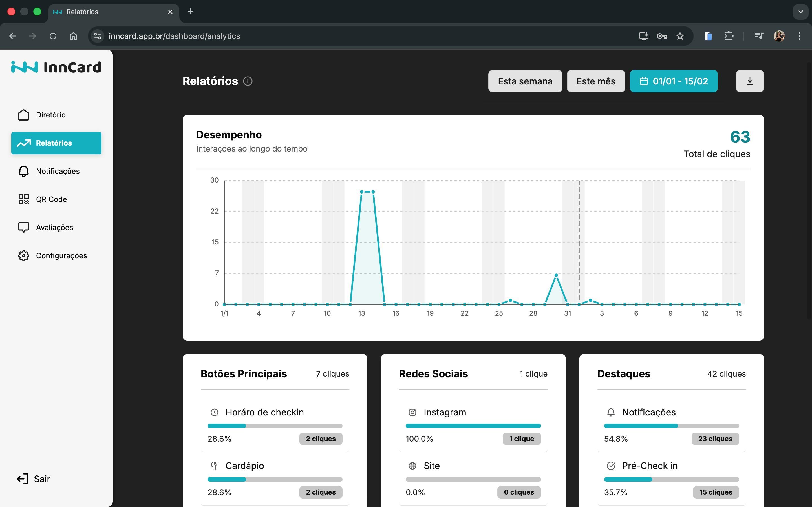The height and width of the screenshot is (507, 812).
Task: Click the Sair logout icon
Action: 22,479
